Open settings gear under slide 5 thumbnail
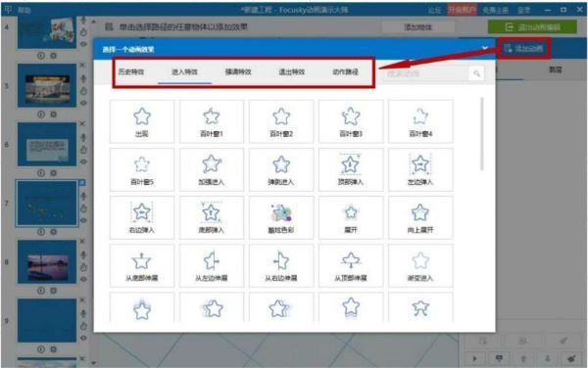The height and width of the screenshot is (368, 588). [x=53, y=115]
